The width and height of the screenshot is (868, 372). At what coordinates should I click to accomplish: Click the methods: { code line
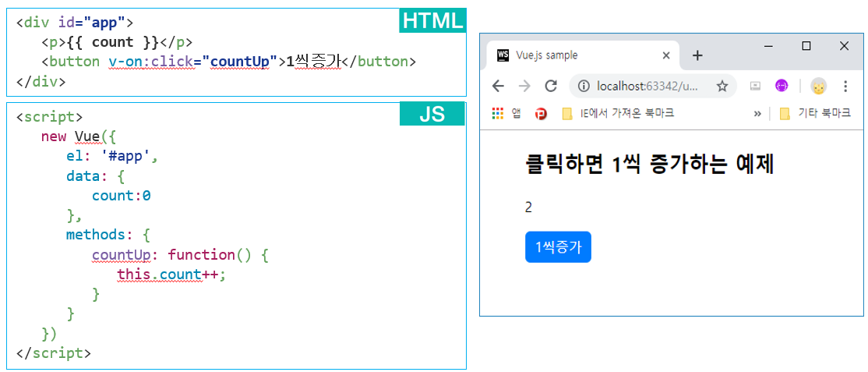coord(108,235)
